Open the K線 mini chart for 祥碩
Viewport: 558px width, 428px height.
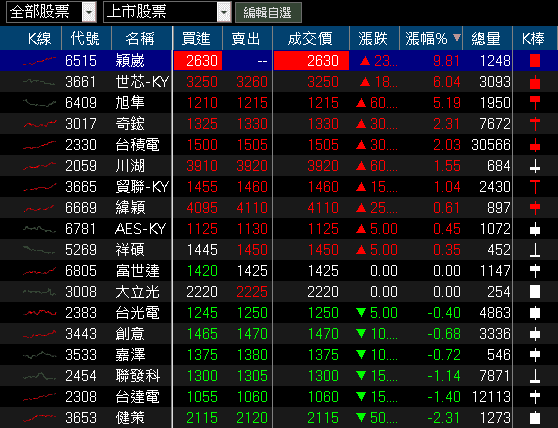[x=39, y=250]
